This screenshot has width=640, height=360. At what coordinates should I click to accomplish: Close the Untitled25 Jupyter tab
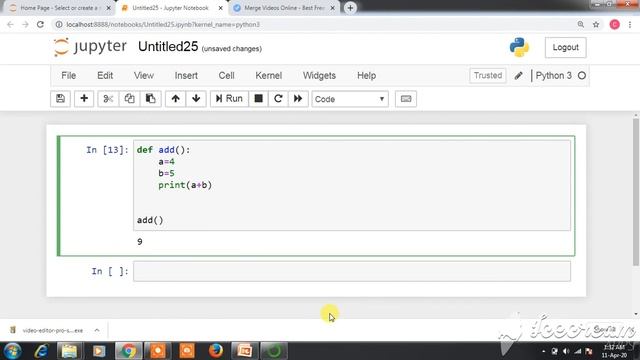(220, 8)
